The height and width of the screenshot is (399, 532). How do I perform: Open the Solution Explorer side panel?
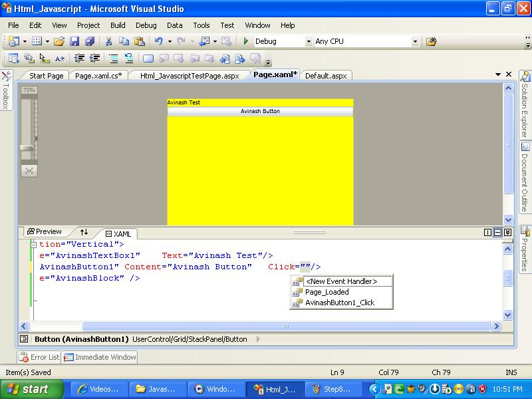tap(525, 104)
